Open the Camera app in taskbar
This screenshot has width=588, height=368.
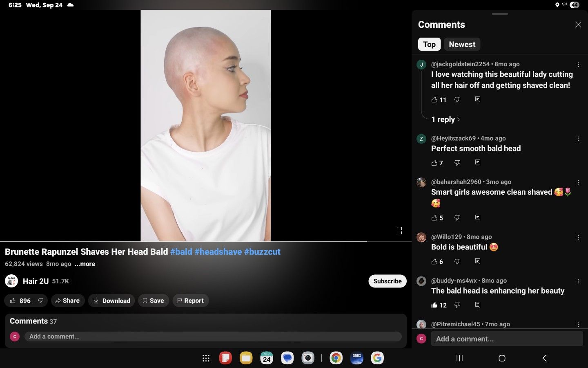[x=308, y=358]
